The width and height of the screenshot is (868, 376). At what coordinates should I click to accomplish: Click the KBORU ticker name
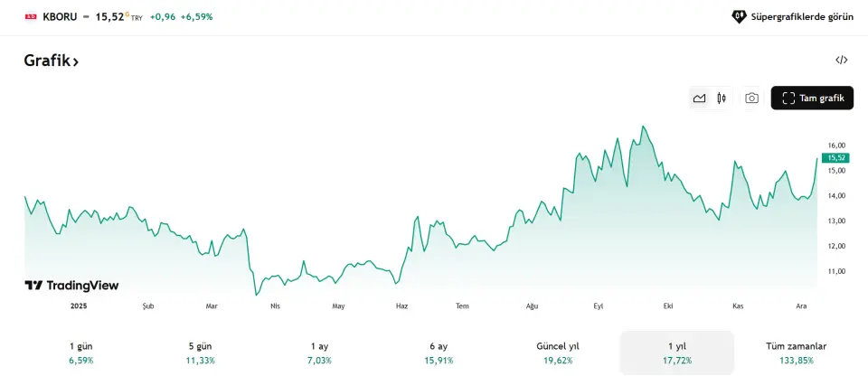click(x=60, y=16)
